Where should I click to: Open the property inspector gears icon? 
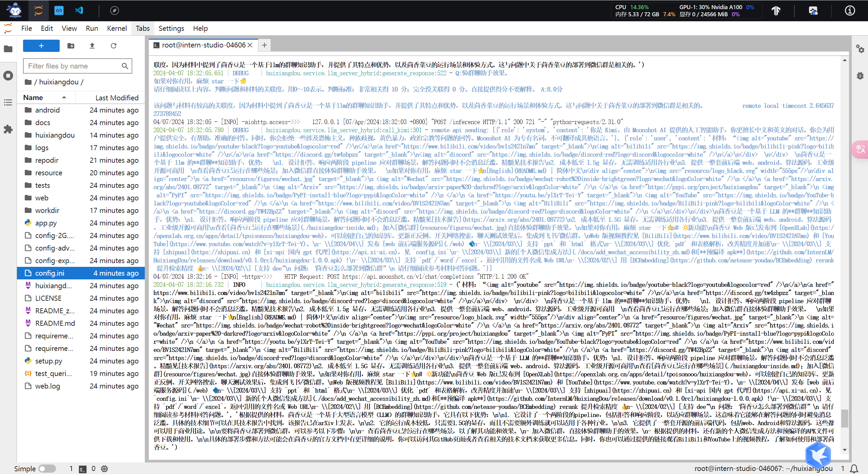(860, 49)
